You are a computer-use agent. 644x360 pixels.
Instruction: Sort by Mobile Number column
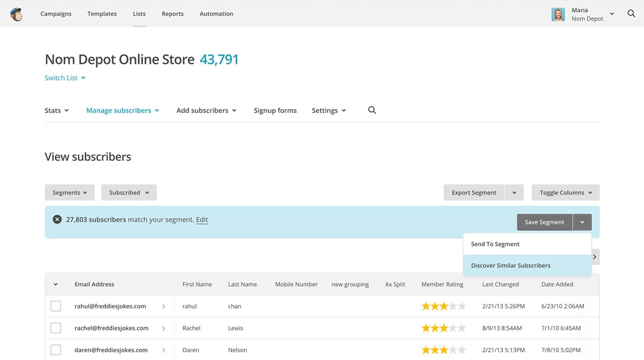tap(296, 284)
